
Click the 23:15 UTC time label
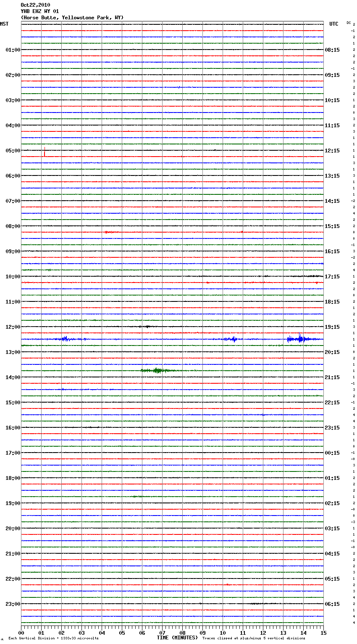click(332, 428)
